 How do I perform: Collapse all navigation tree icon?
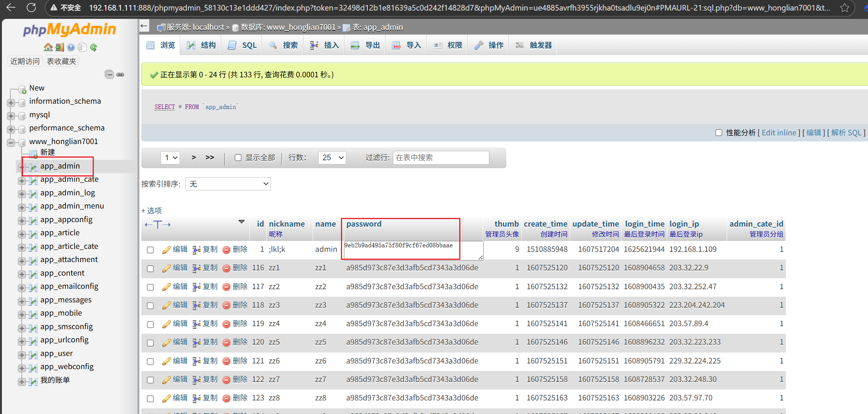point(109,74)
